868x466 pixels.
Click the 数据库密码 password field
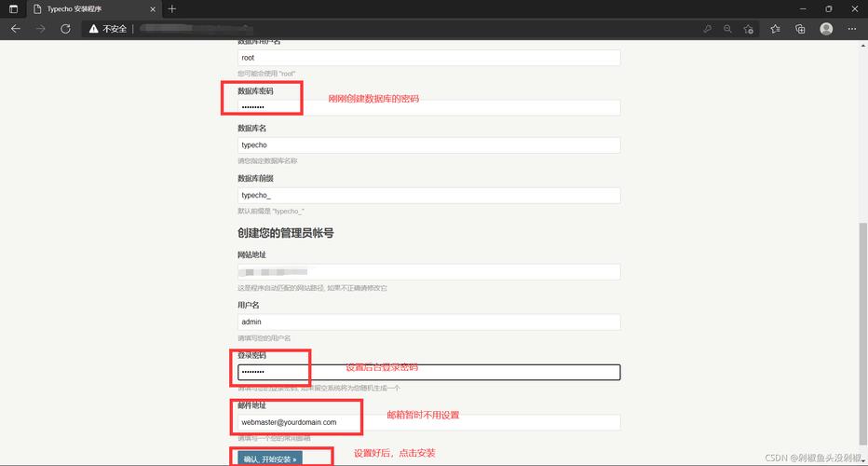[x=429, y=107]
